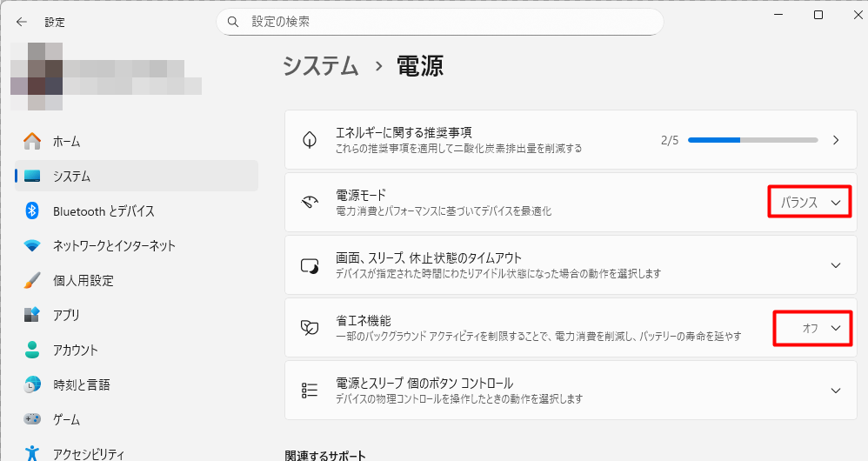Select ゲーム label in the sidebar

[x=66, y=419]
